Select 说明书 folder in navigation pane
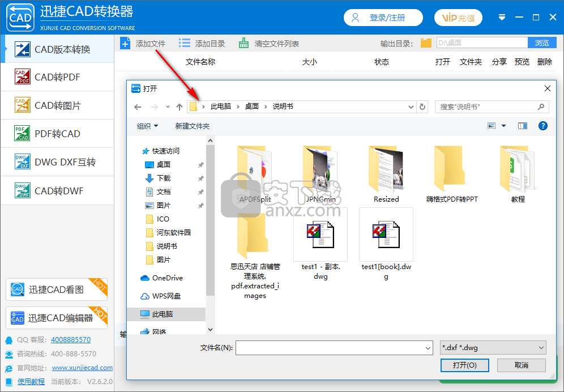 click(161, 246)
